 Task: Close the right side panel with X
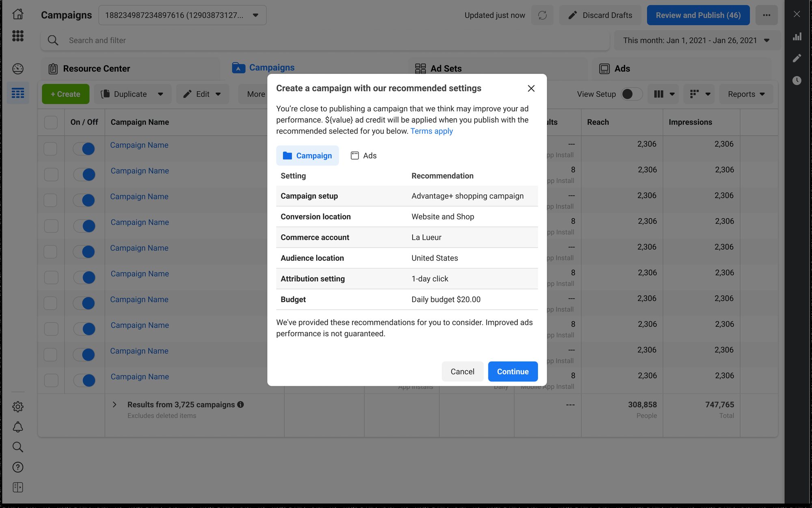[797, 14]
